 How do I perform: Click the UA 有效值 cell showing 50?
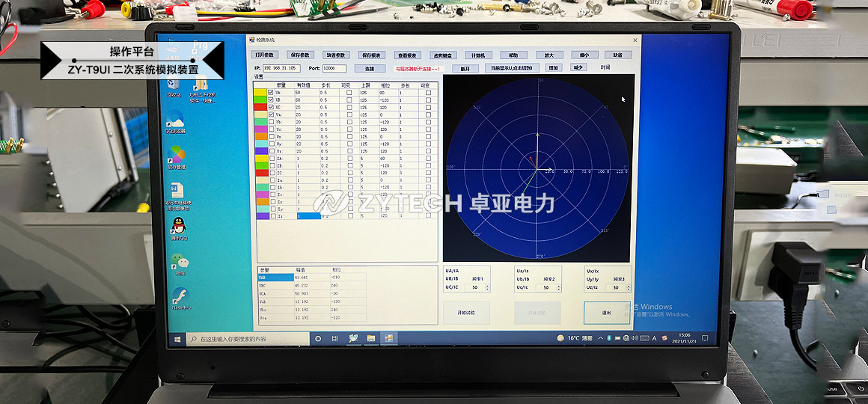(x=306, y=93)
